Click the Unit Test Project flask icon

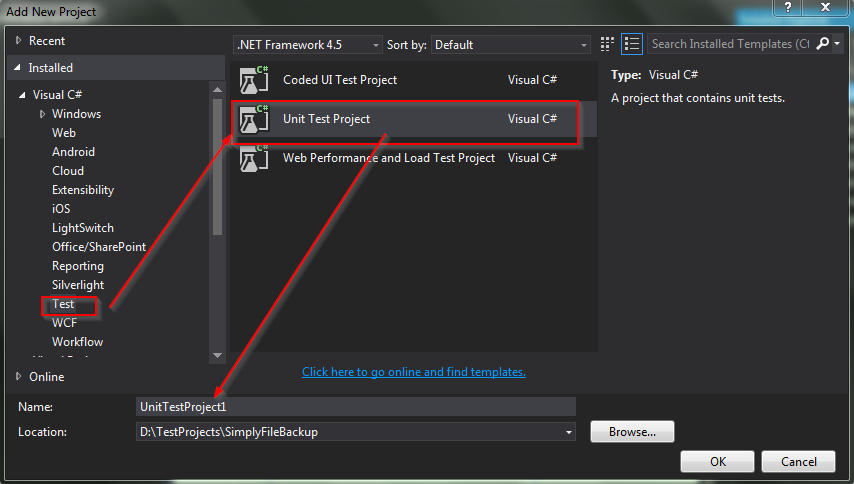(x=255, y=119)
